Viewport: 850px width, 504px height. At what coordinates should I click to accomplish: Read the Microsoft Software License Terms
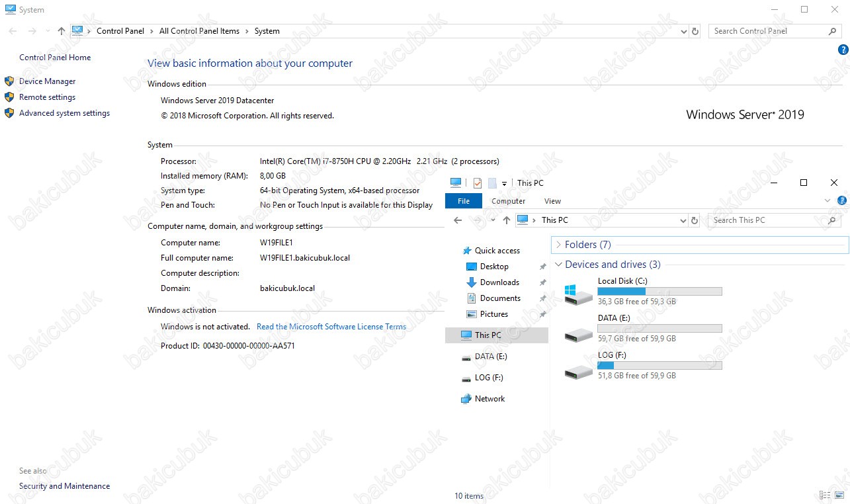tap(331, 327)
